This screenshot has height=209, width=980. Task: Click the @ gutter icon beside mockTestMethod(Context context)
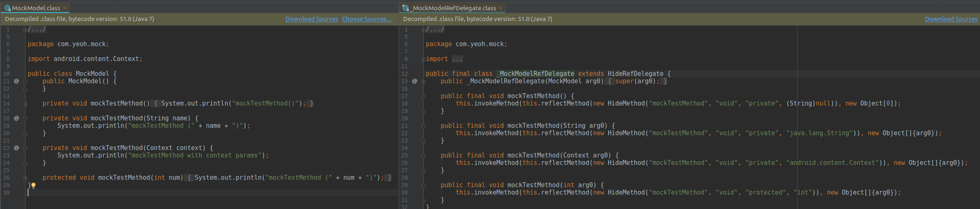[x=17, y=148]
